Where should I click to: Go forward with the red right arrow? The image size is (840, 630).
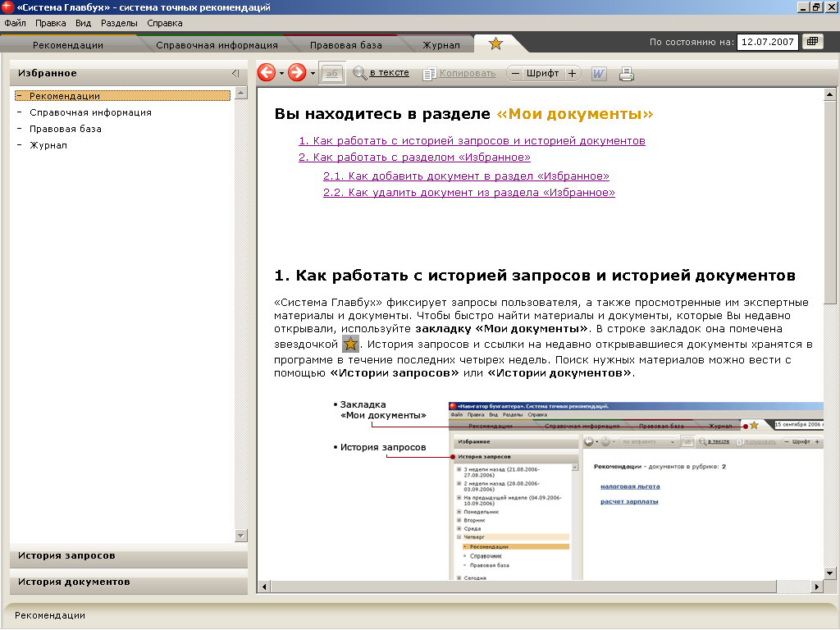297,73
